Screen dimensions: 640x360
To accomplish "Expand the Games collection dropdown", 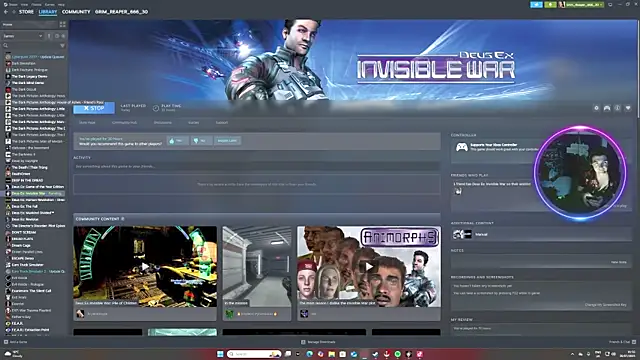I will (x=23, y=36).
